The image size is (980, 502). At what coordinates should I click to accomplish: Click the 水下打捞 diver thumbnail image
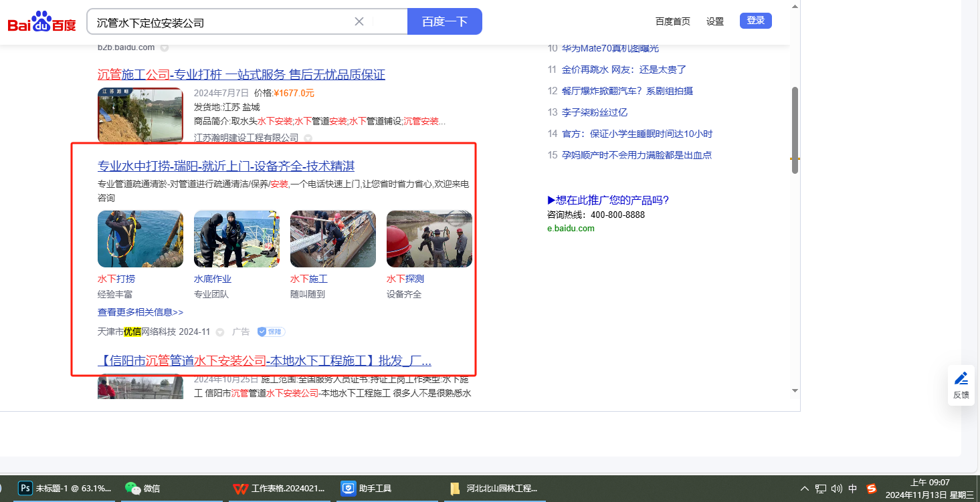(140, 239)
